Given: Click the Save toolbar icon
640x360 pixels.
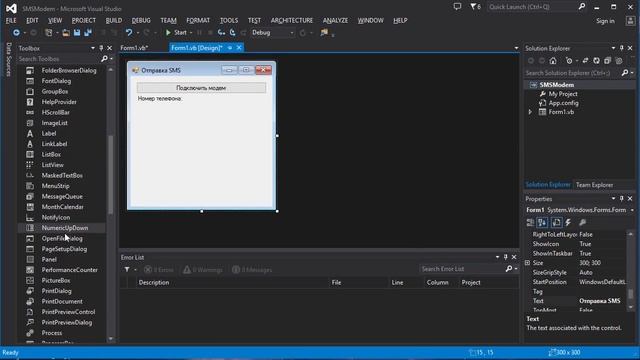Looking at the screenshot, I should pos(77,33).
